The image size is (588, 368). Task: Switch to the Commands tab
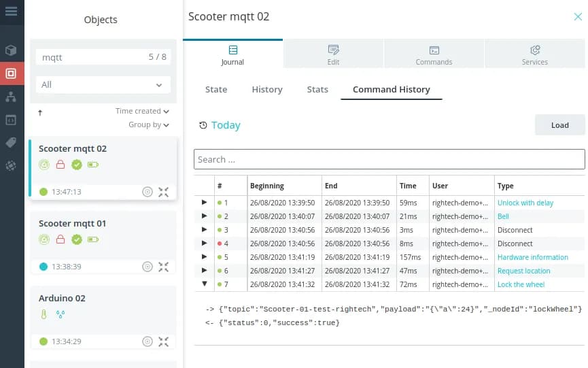coord(434,54)
